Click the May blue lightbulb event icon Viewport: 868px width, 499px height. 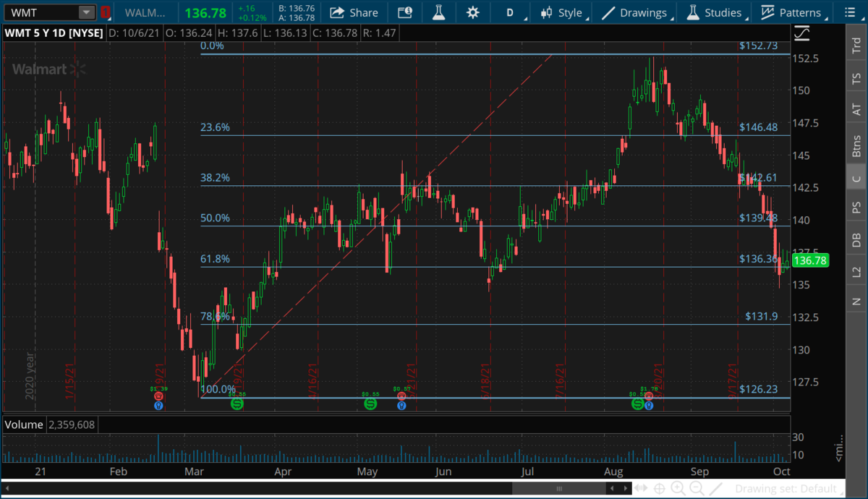pyautogui.click(x=401, y=406)
